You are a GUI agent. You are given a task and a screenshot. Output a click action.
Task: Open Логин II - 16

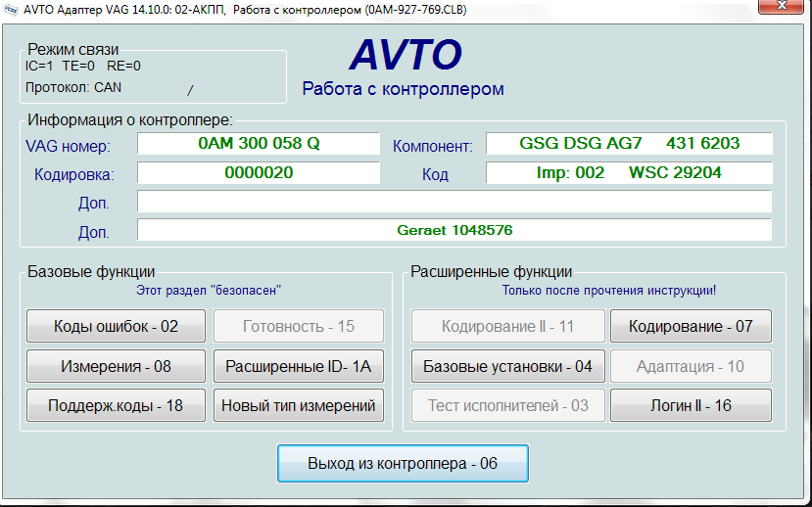pyautogui.click(x=691, y=405)
